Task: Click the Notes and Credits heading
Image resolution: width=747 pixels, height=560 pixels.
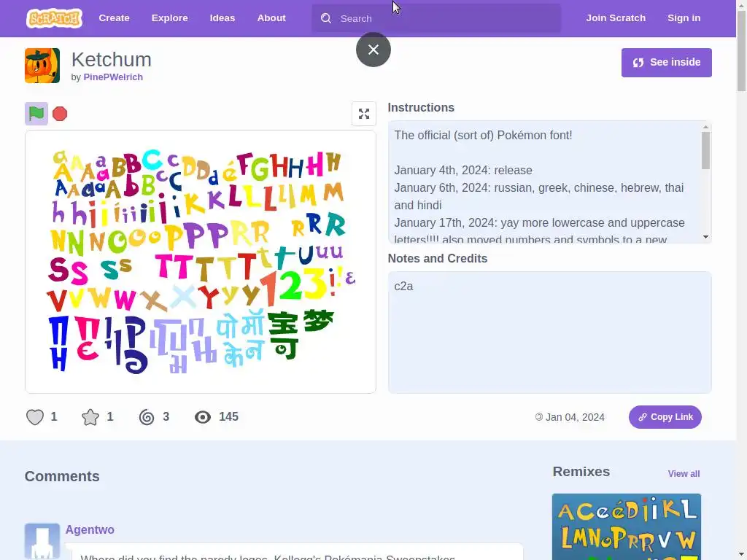Action: click(x=438, y=259)
